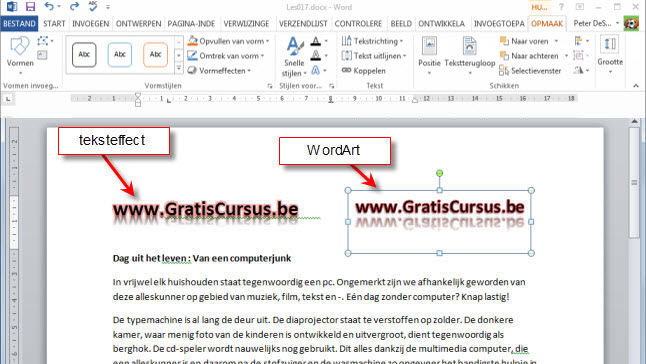Screen dimensions: 646x364
Task: Open the Tekstterugloop wrap text icon
Action: click(x=470, y=56)
